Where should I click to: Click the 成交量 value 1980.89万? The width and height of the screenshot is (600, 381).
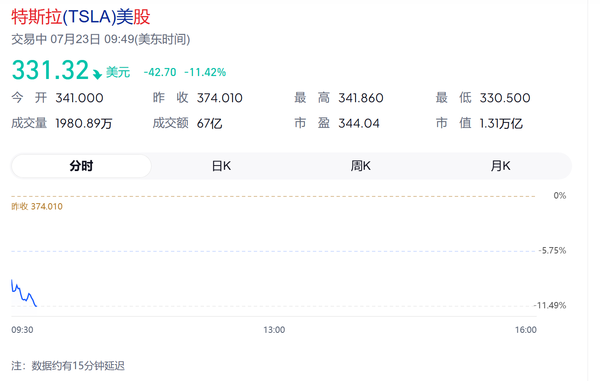coord(84,124)
